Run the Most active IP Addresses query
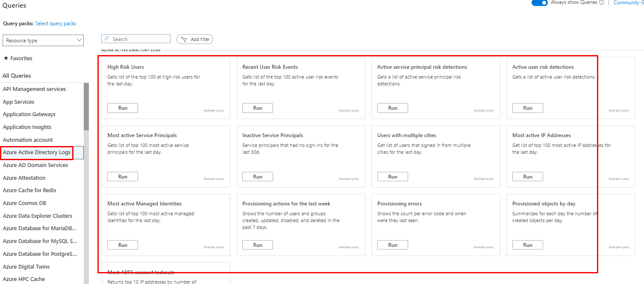Screen dimensions: 644x284 point(528,176)
